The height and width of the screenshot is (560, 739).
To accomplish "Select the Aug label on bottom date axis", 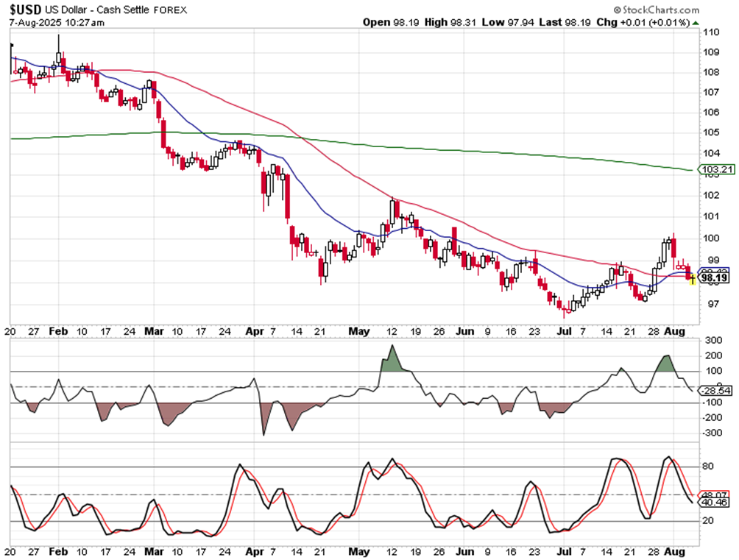I will [x=673, y=551].
